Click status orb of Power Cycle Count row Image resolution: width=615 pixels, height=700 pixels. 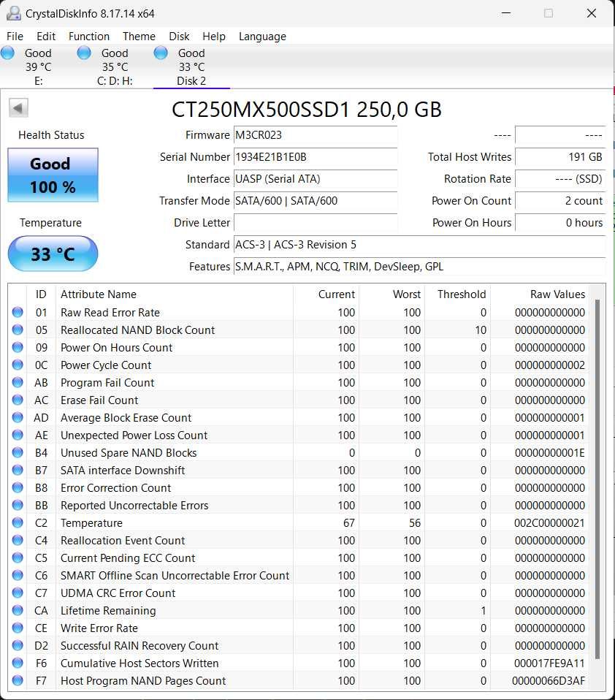point(18,365)
